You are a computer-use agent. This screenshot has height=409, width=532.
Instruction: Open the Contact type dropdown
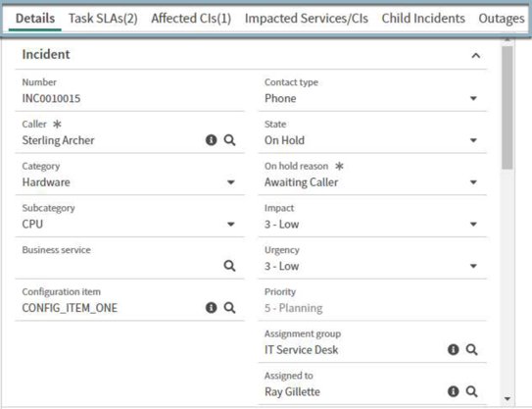(x=372, y=98)
